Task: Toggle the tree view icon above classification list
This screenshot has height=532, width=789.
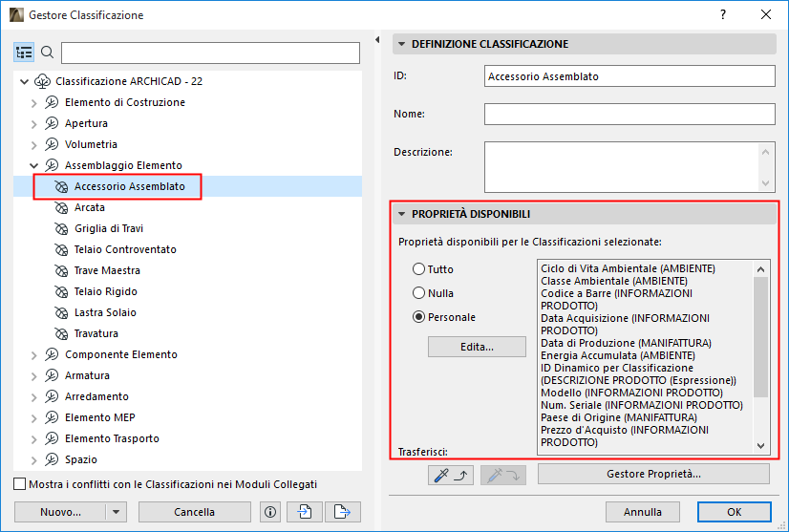Action: coord(24,52)
